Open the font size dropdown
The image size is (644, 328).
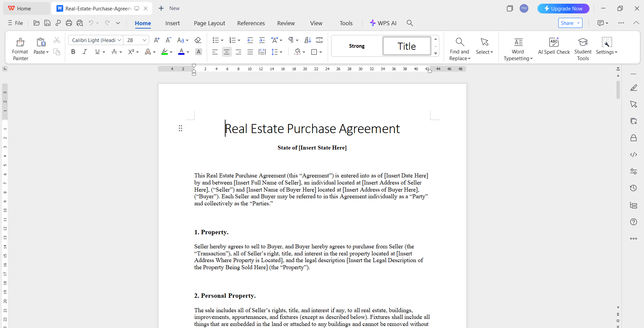(x=145, y=40)
